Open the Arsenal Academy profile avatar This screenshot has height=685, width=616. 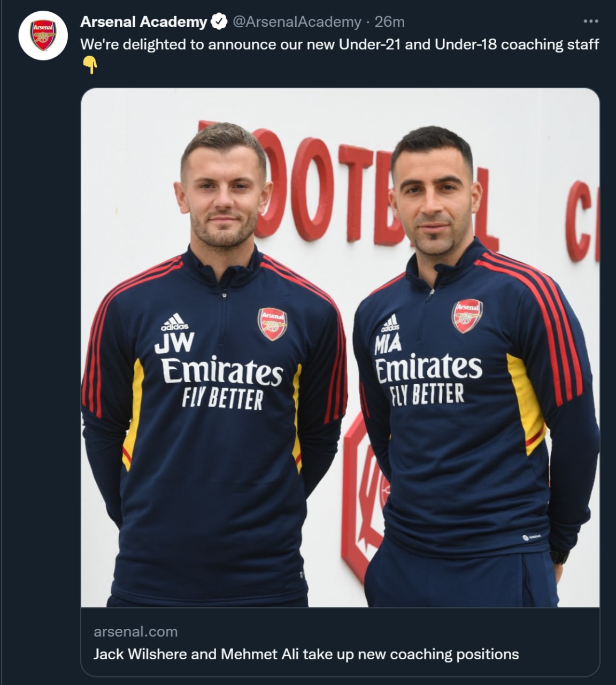pyautogui.click(x=43, y=35)
